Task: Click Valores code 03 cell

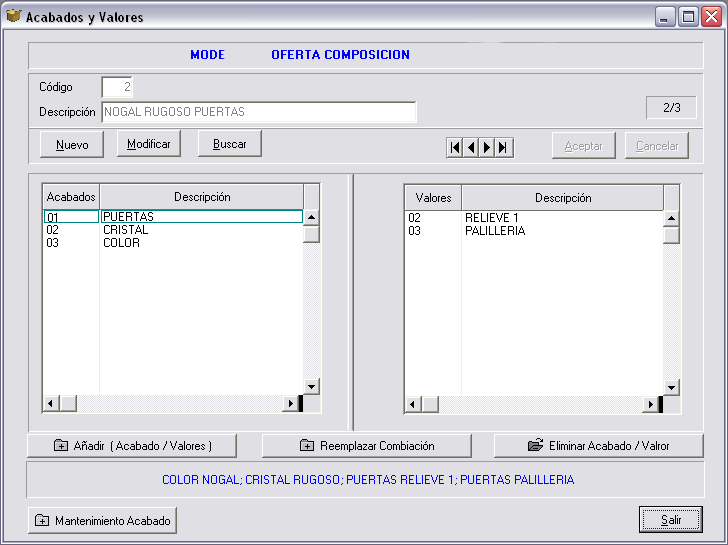Action: coord(433,231)
